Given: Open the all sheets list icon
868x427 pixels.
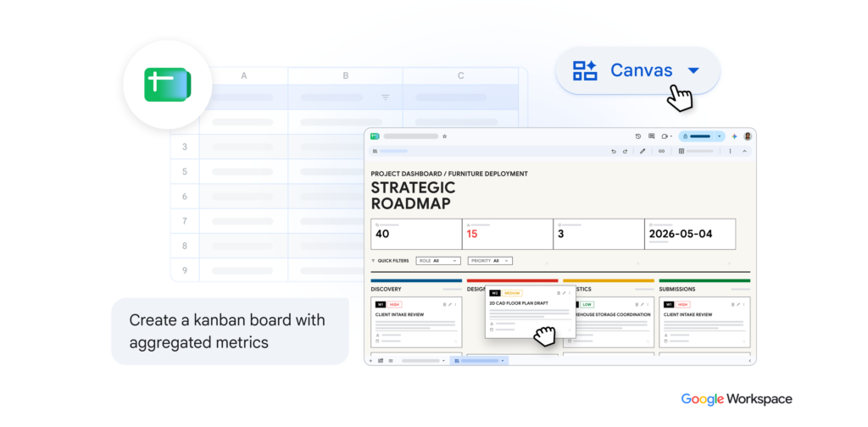Looking at the screenshot, I should (x=390, y=361).
